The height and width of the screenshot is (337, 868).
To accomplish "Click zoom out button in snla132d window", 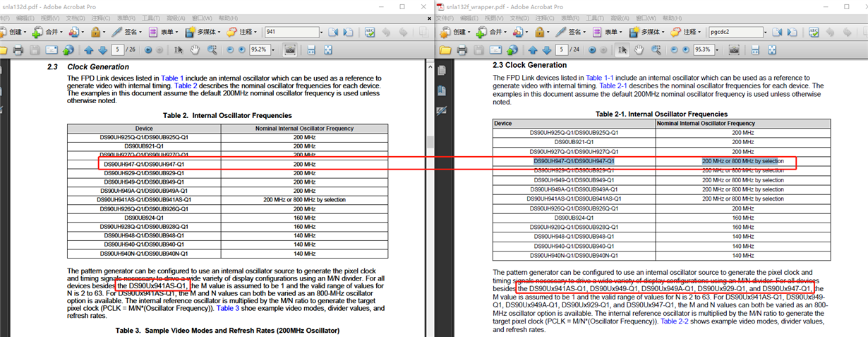I will tap(231, 50).
